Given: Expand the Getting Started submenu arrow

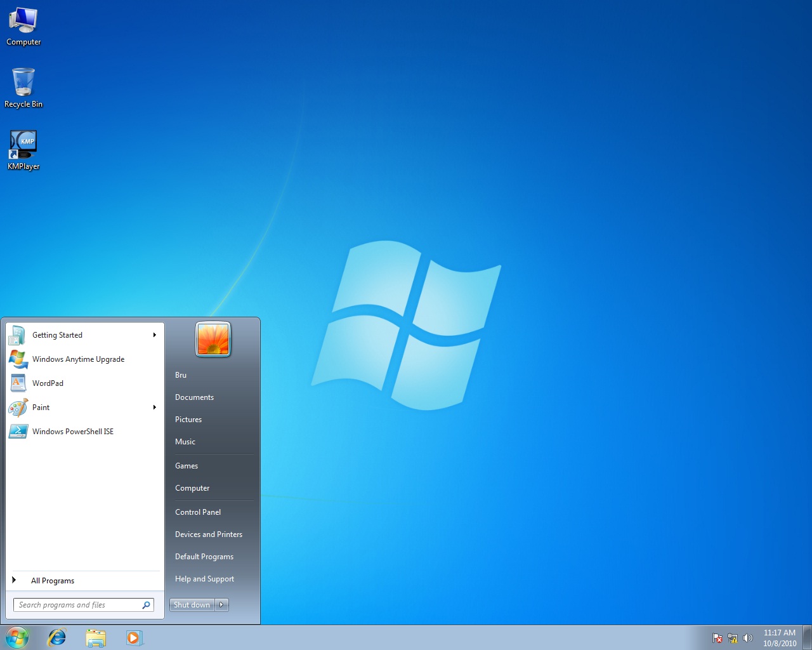Looking at the screenshot, I should tap(154, 335).
